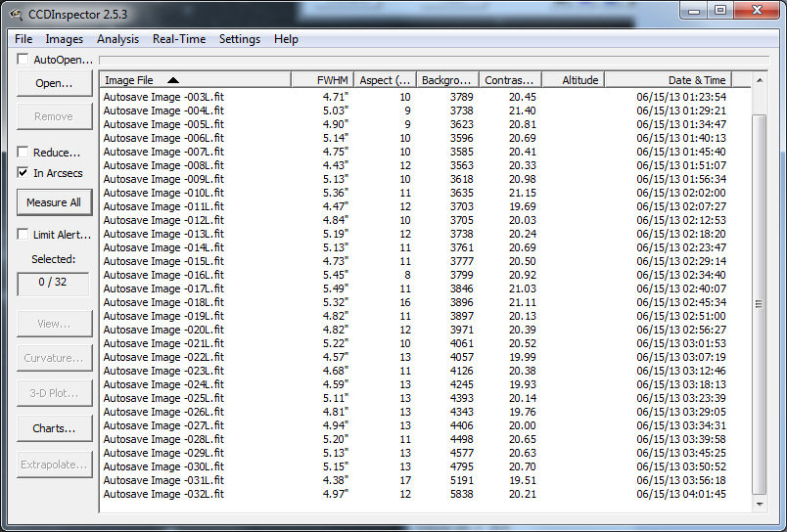Sort by the FWHM column header

[x=322, y=80]
